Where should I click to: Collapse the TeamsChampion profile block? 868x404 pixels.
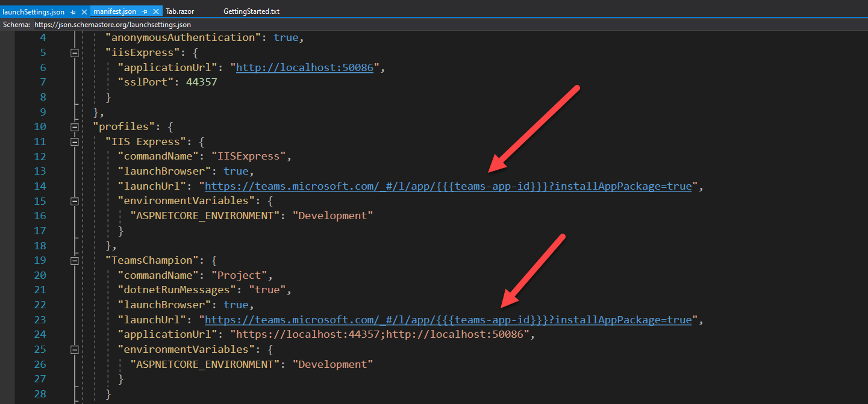coord(74,260)
